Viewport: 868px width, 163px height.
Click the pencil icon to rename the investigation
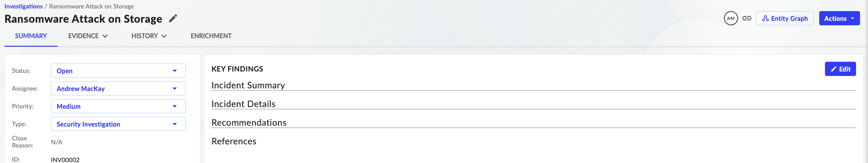click(173, 19)
